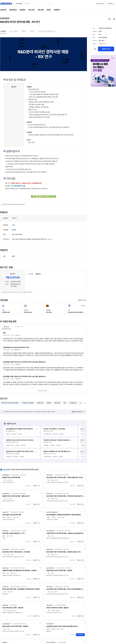Screen dimensions: 116x644
Task: Open 기업·연봉 menu
Action: 40,10
